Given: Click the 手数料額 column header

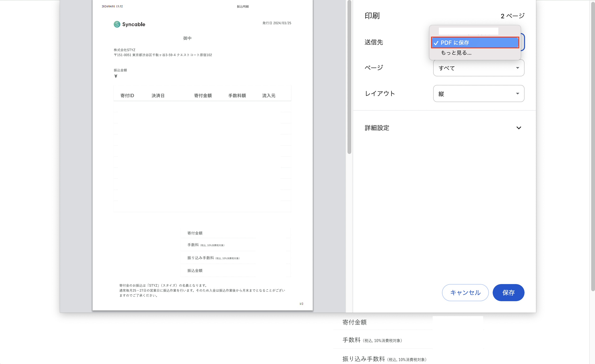Looking at the screenshot, I should click(237, 96).
